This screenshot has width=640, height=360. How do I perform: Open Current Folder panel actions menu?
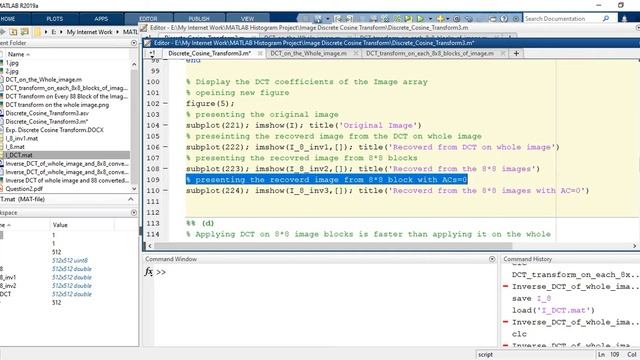coord(134,43)
